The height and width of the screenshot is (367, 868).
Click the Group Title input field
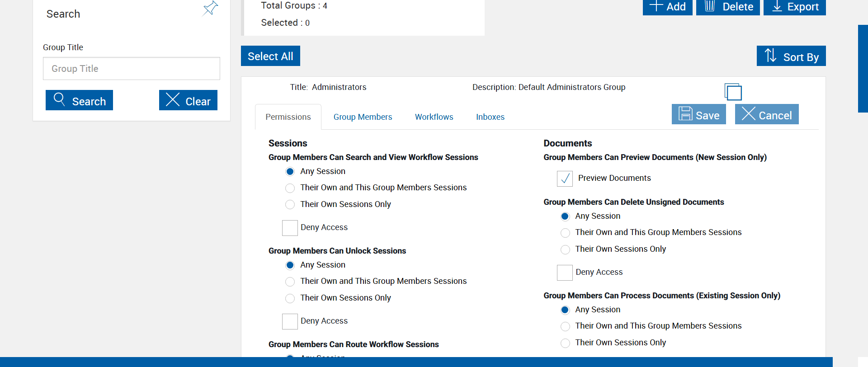tap(132, 69)
